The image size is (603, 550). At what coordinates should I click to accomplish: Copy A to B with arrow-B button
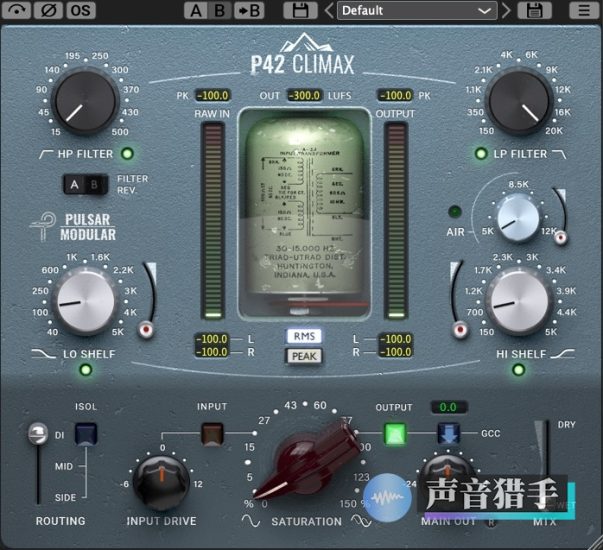click(249, 10)
